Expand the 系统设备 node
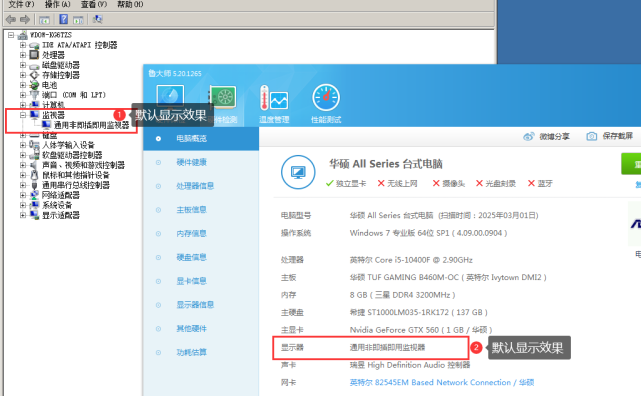Viewport: 641px width, 396px height. pyautogui.click(x=23, y=205)
